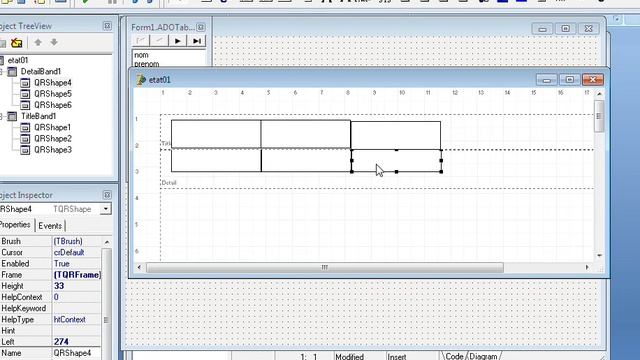Select the Brush property row

coord(51,241)
